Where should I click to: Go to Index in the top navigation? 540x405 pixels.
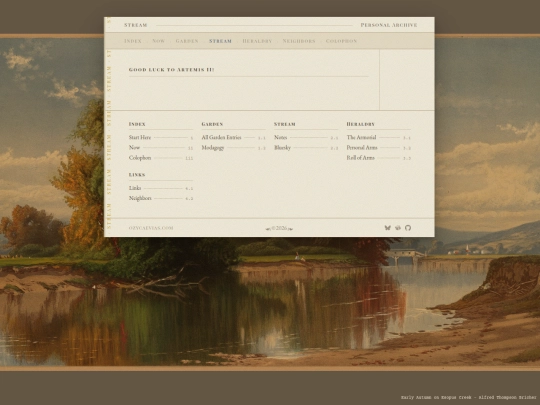[133, 41]
